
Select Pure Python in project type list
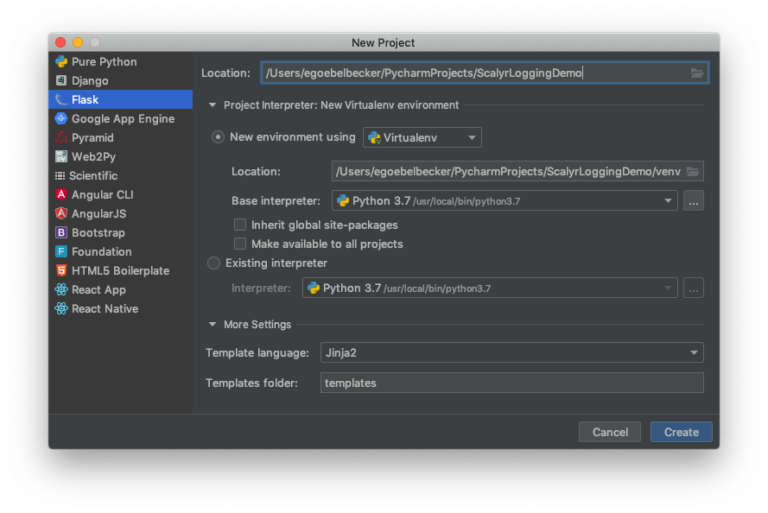(x=104, y=62)
